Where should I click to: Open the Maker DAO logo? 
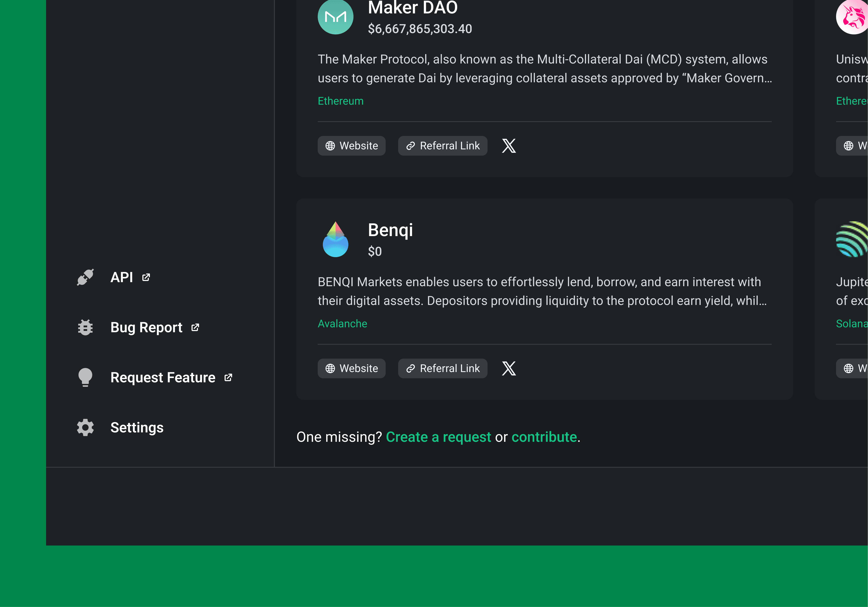335,17
